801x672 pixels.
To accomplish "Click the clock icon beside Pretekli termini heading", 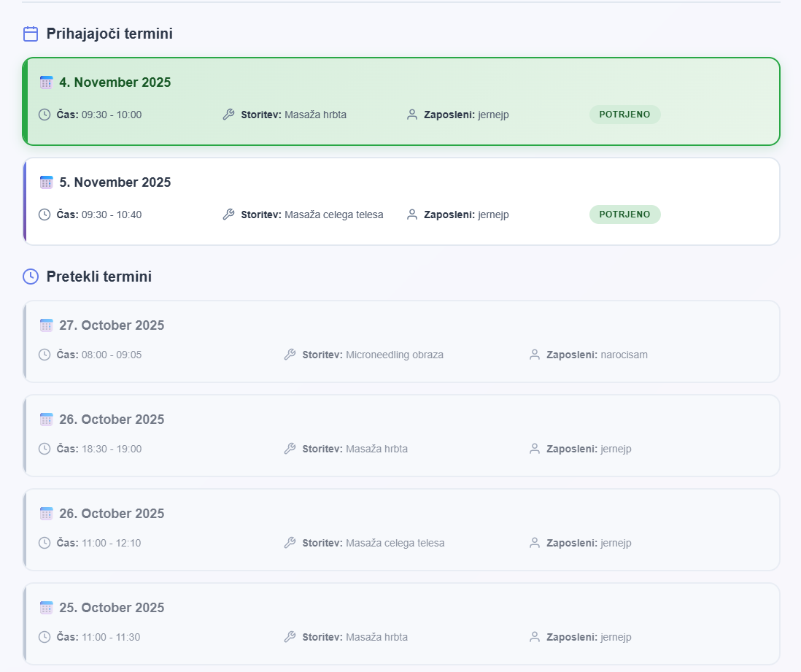I will [x=31, y=277].
